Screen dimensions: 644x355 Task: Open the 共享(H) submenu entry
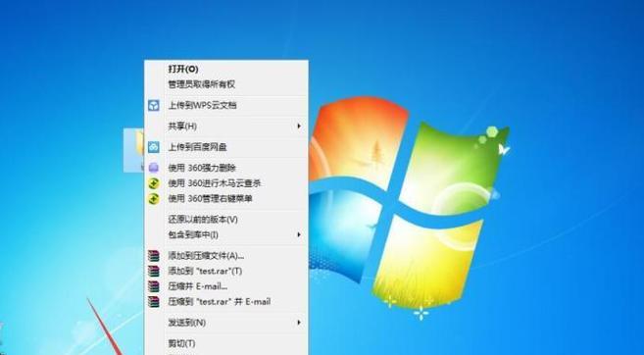225,127
